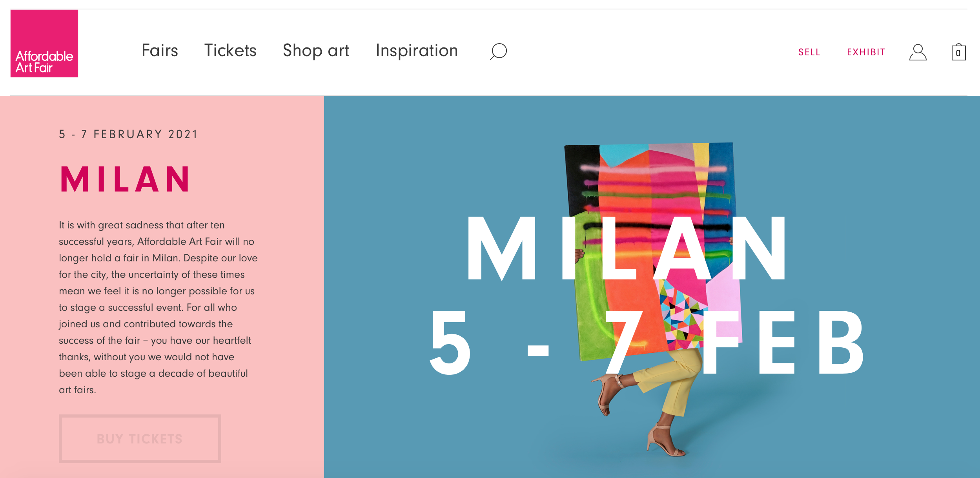Click the Affordable Art Fair logo
Viewport: 980px width, 478px height.
[x=44, y=44]
